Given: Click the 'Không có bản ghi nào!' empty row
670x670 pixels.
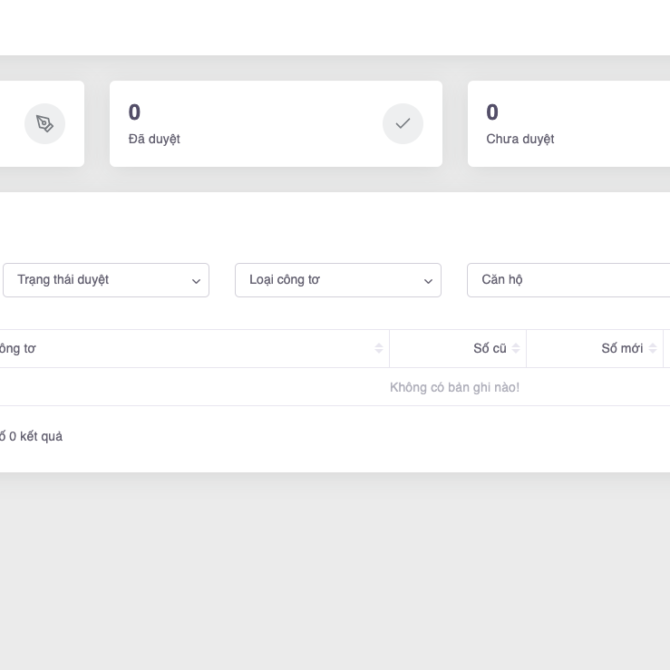Looking at the screenshot, I should point(454,387).
